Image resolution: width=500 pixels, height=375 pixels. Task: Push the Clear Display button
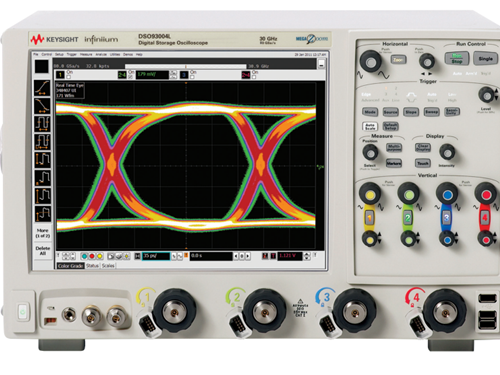(423, 147)
